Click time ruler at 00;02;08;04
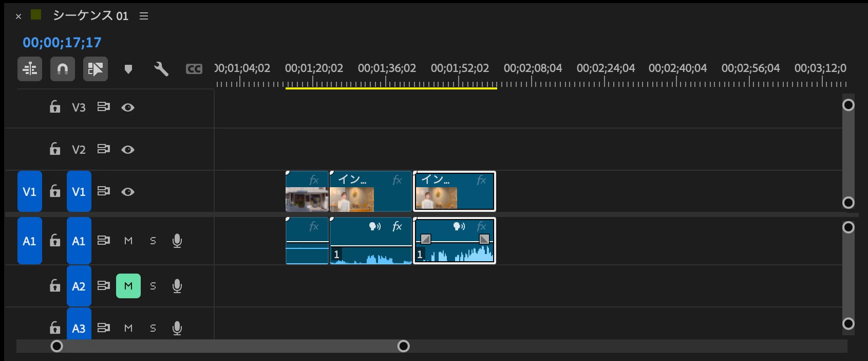Screen dimensions: 868x361 coord(533,68)
